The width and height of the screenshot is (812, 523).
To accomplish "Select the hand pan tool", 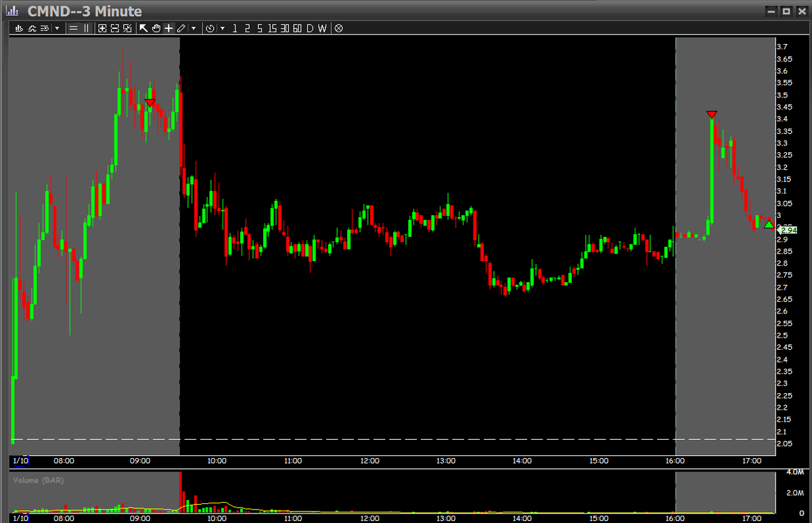I will [x=156, y=28].
